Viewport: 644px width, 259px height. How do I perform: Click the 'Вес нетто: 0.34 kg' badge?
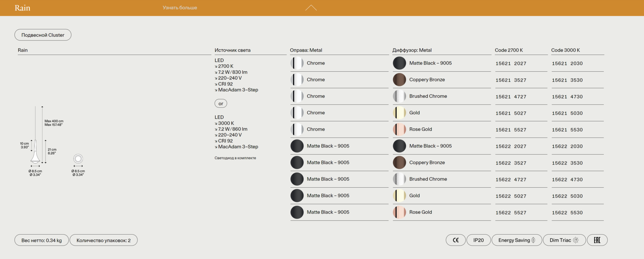[42, 240]
